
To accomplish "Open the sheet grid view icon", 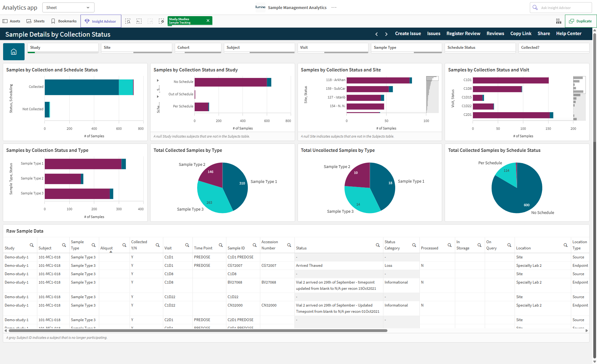I will coord(559,21).
